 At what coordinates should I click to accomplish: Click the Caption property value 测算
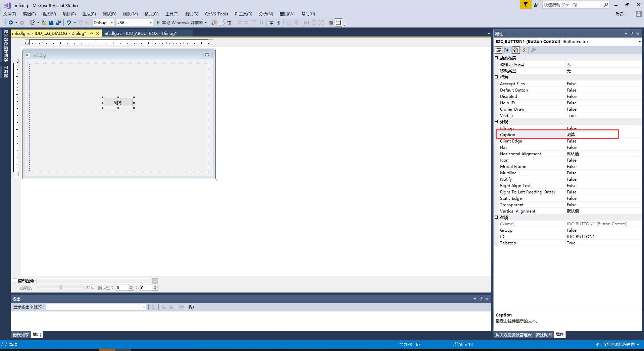pos(571,134)
